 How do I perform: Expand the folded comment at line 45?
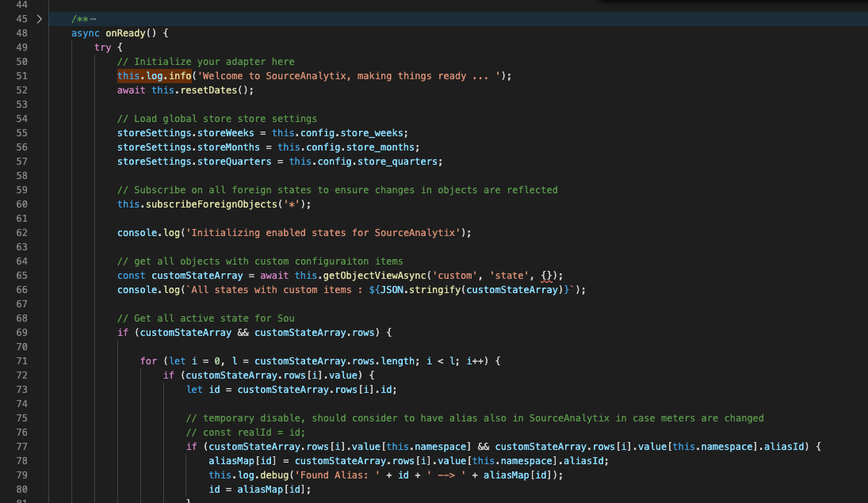click(x=40, y=19)
